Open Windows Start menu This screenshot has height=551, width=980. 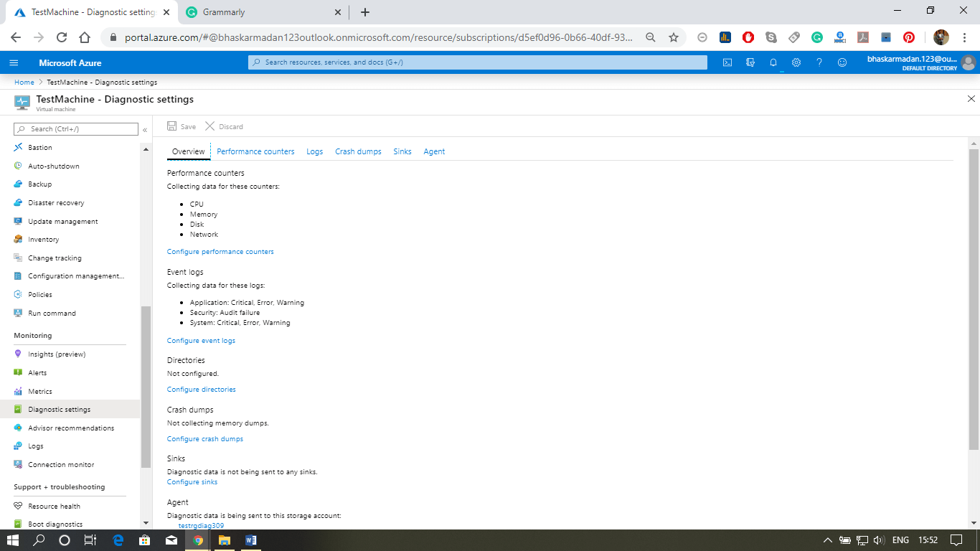(13, 540)
